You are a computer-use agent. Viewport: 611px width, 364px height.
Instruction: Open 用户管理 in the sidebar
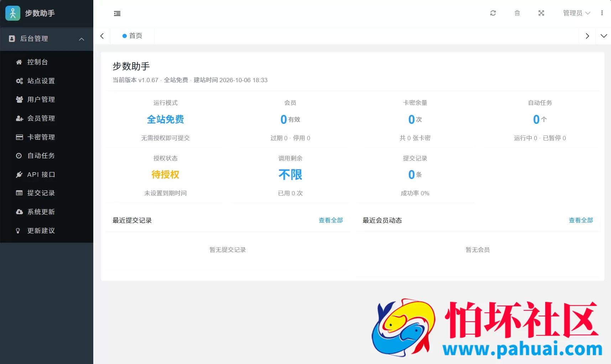[x=47, y=99]
